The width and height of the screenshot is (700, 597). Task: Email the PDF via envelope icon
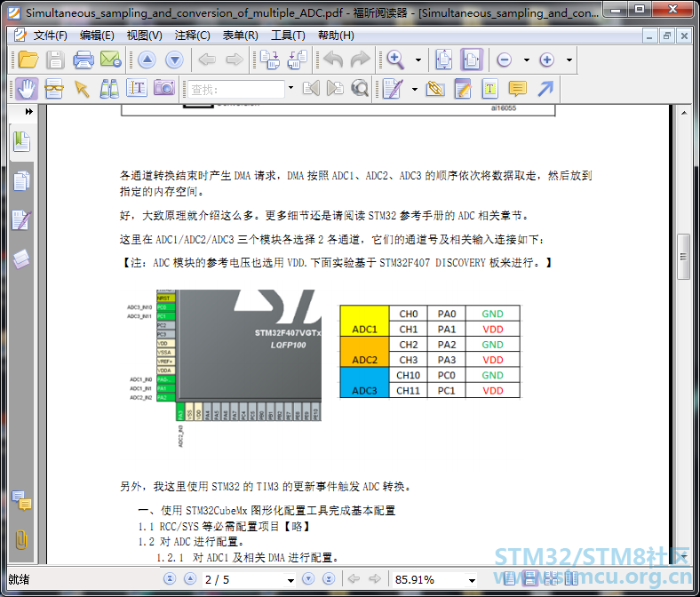111,60
